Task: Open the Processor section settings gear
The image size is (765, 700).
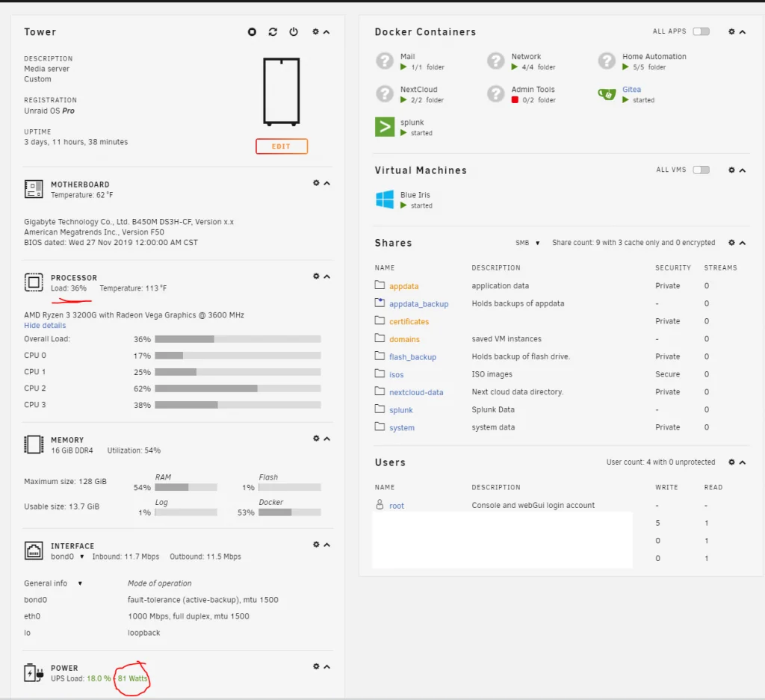Action: [x=316, y=276]
